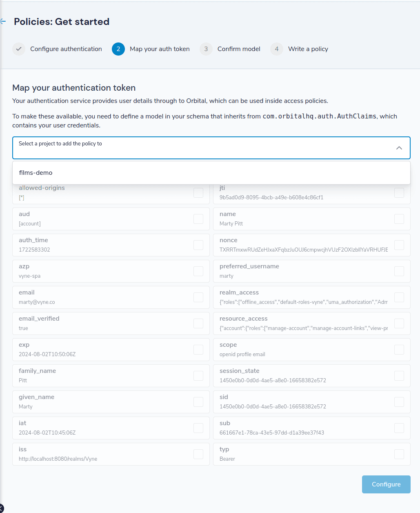The height and width of the screenshot is (513, 420).
Task: Click step 2 circle icon
Action: [118, 49]
